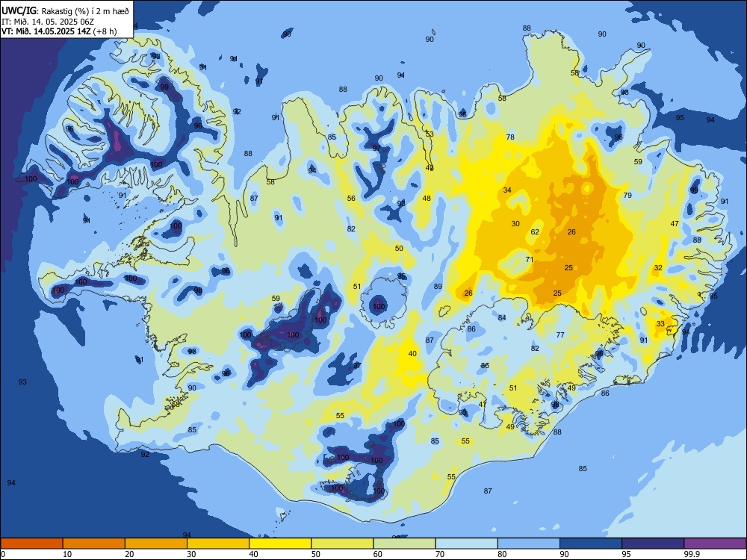Click the humidity value '62' on the map
Viewport: 747px width, 560px height.
[x=535, y=232]
